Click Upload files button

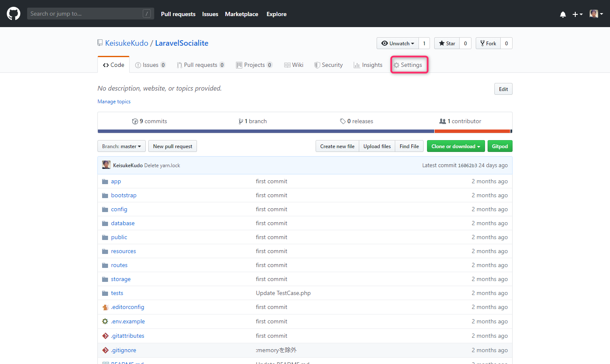pyautogui.click(x=377, y=146)
